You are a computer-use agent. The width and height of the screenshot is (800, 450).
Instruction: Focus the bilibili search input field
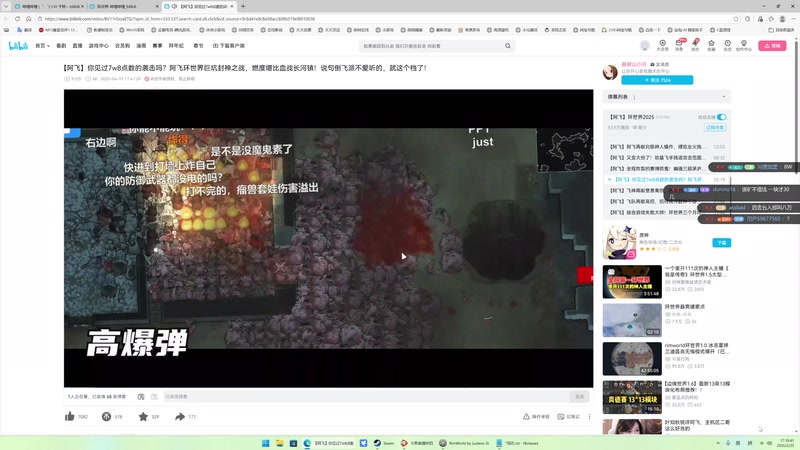[431, 46]
